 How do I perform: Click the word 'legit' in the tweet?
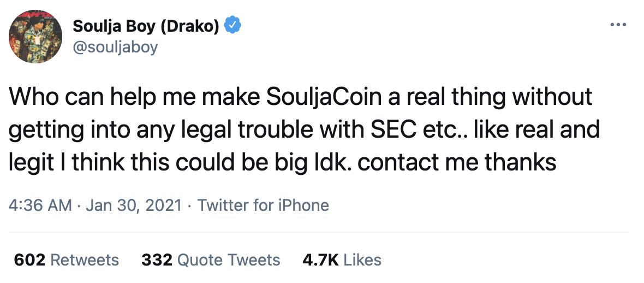(31, 162)
